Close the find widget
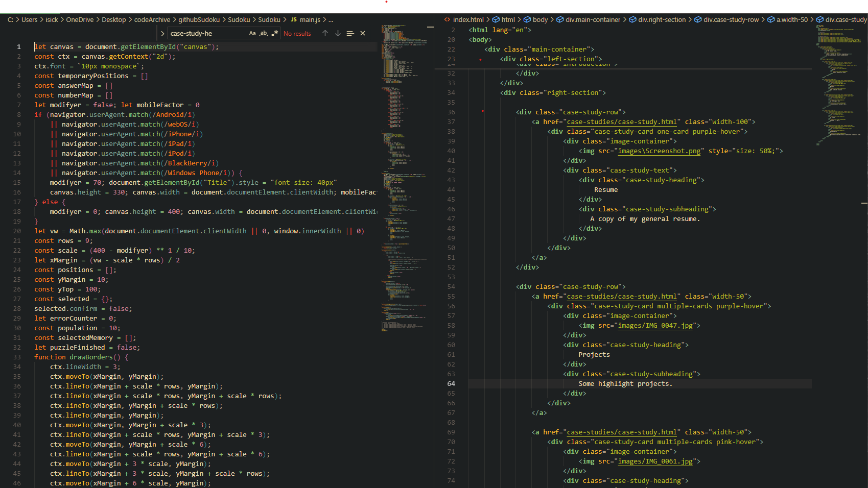Image resolution: width=868 pixels, height=488 pixels. click(x=363, y=33)
